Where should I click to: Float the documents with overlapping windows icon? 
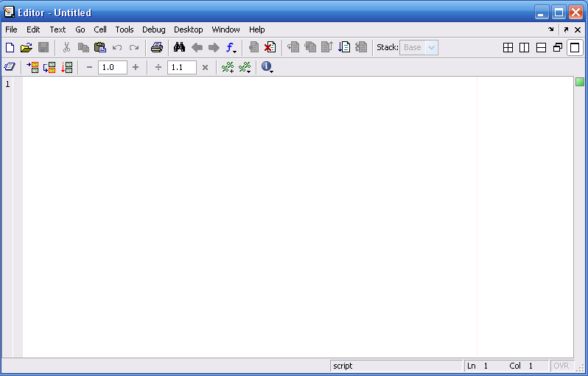(558, 48)
